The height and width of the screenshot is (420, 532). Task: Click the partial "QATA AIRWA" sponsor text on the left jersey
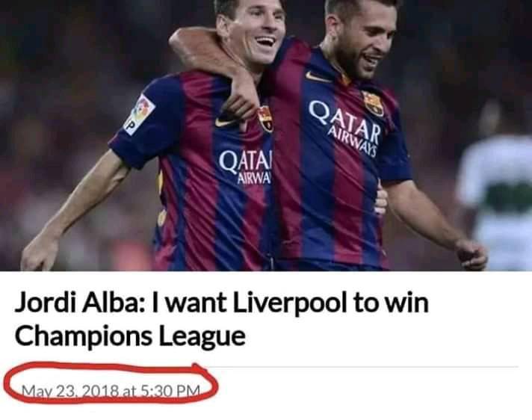pyautogui.click(x=245, y=167)
